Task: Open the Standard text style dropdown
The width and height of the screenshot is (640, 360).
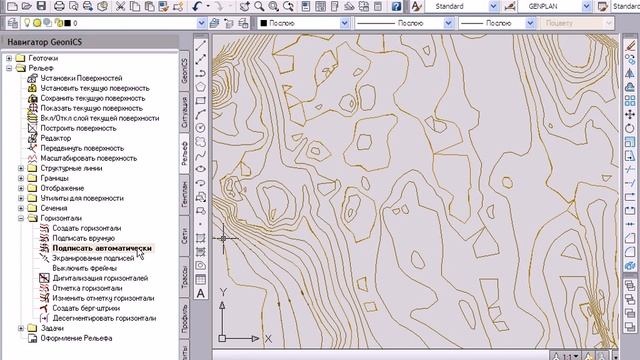Action: click(493, 7)
